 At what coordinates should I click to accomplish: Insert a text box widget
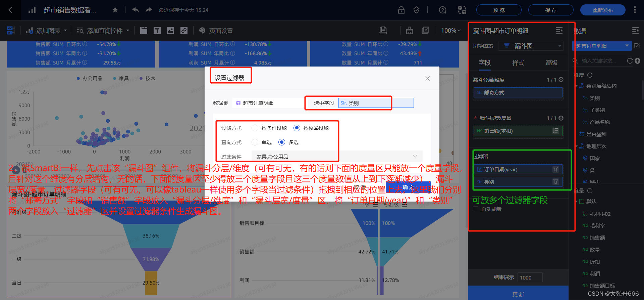pos(157,31)
